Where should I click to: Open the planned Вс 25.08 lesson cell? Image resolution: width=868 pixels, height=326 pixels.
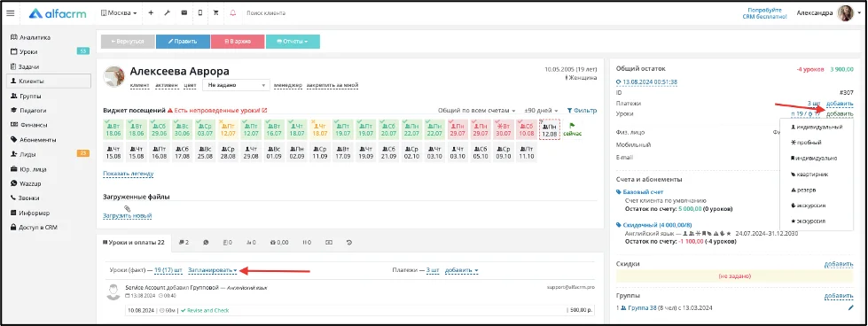click(x=205, y=152)
